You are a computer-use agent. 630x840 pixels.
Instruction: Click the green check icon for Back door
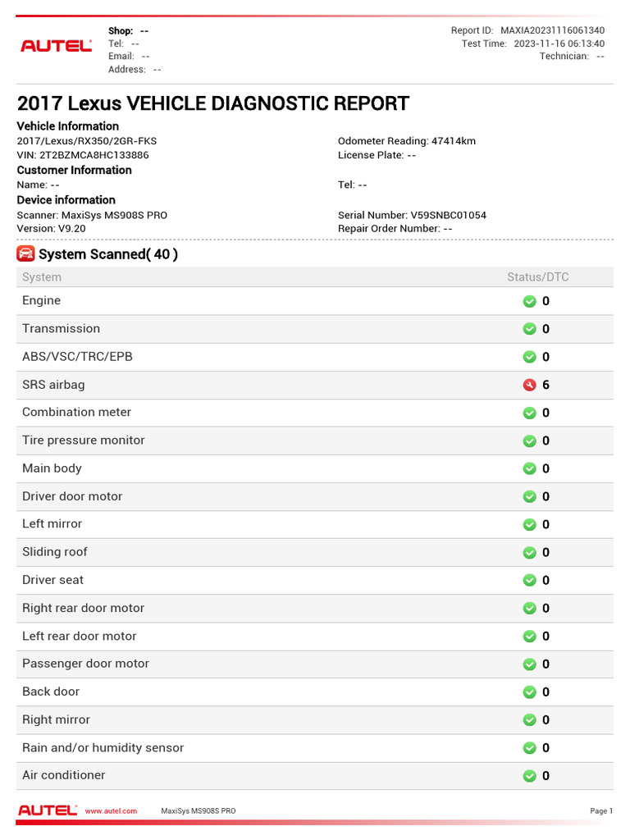pos(529,692)
